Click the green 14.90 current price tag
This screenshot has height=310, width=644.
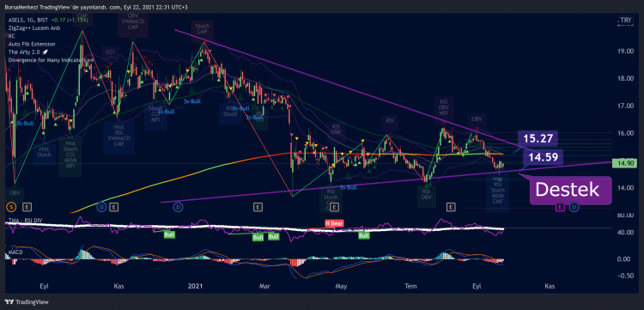623,163
